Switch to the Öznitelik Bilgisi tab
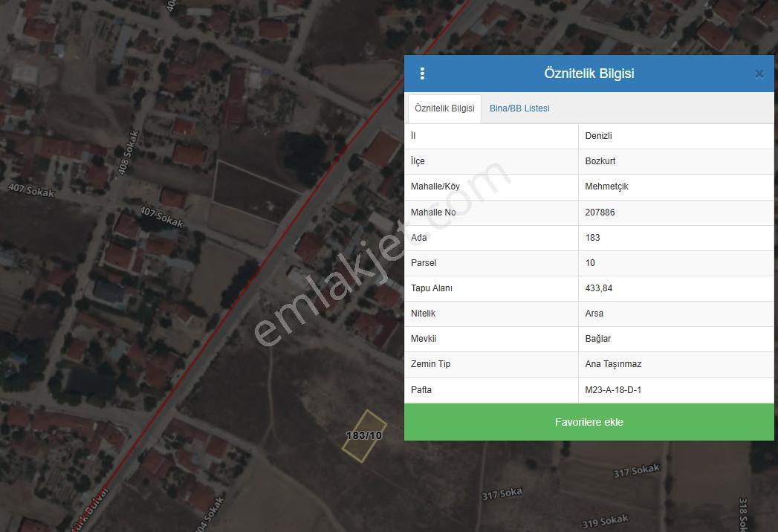The width and height of the screenshot is (778, 532). point(444,108)
